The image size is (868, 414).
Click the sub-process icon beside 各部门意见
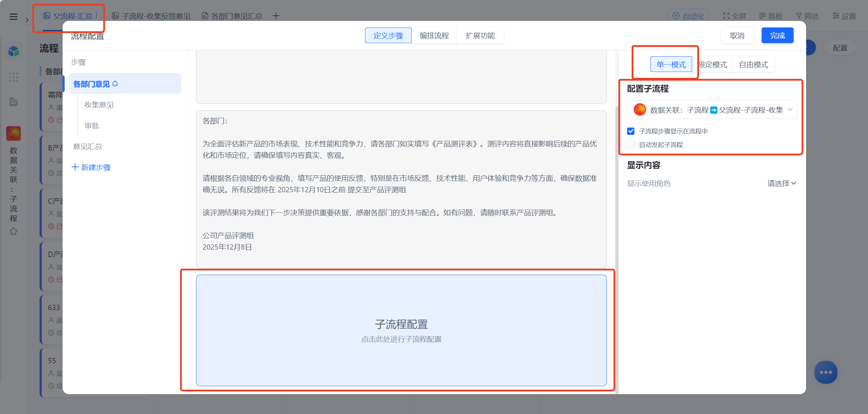(x=115, y=84)
